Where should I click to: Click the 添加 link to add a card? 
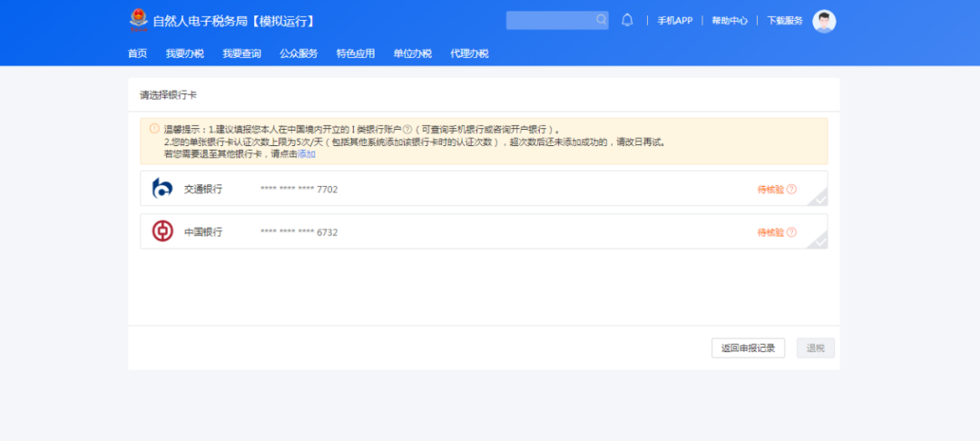(x=307, y=154)
